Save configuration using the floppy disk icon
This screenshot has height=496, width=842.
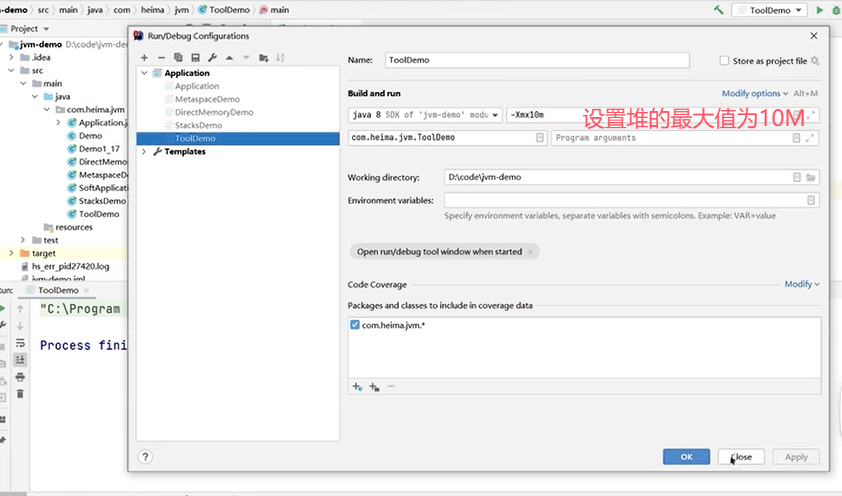click(195, 57)
